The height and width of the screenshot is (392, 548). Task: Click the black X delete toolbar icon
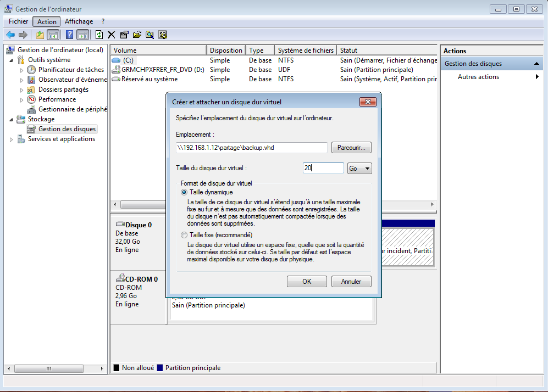pyautogui.click(x=112, y=35)
